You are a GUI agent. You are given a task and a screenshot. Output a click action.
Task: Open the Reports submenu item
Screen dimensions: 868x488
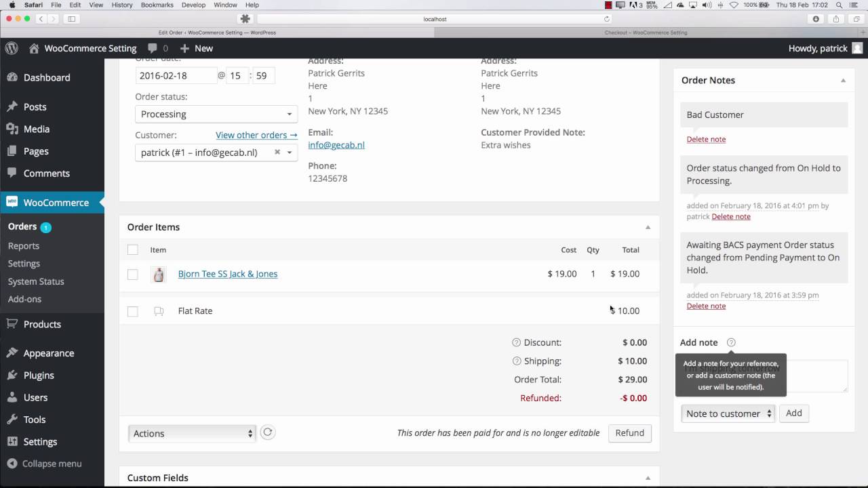coord(24,245)
